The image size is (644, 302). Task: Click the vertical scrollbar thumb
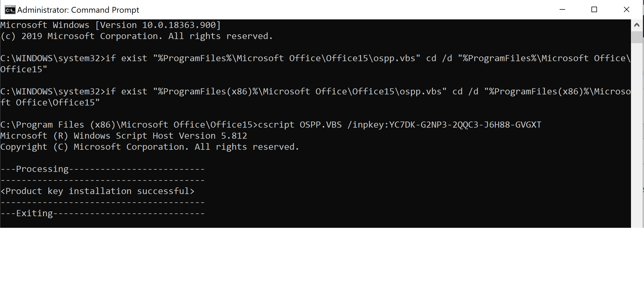[x=637, y=37]
